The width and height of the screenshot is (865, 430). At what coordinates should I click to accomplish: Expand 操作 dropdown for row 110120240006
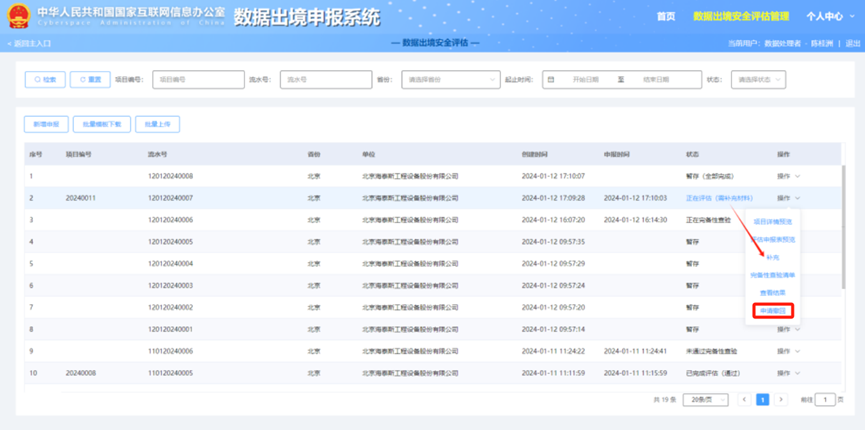[788, 351]
